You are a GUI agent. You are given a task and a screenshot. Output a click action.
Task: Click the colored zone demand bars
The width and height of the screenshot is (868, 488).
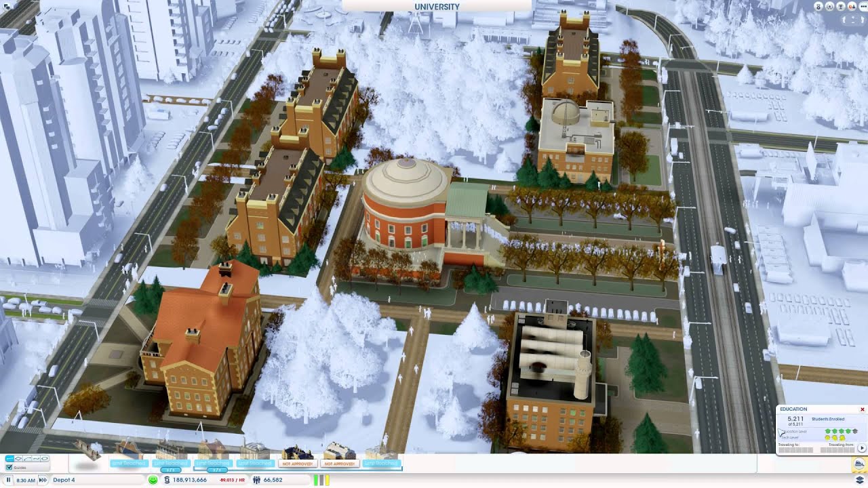322,480
